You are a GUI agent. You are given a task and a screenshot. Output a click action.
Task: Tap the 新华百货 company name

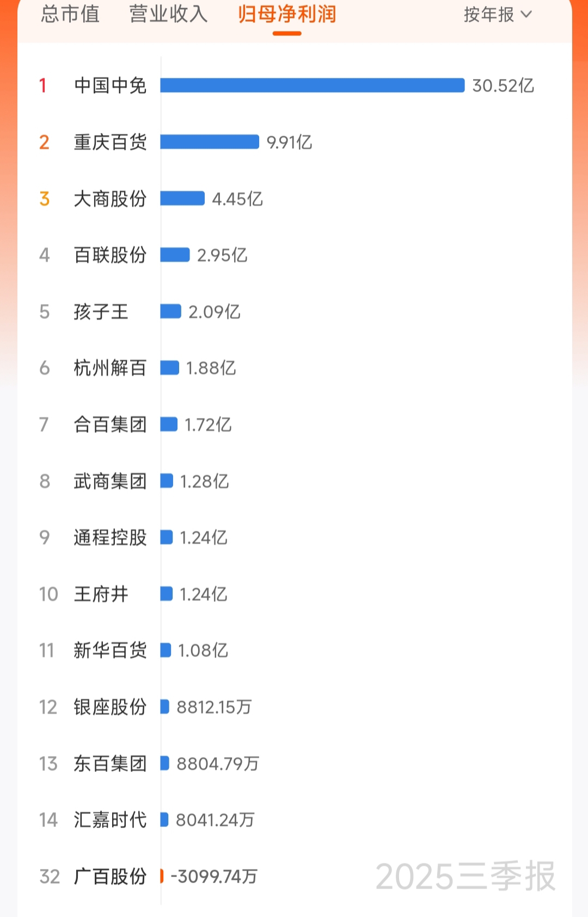pyautogui.click(x=110, y=651)
